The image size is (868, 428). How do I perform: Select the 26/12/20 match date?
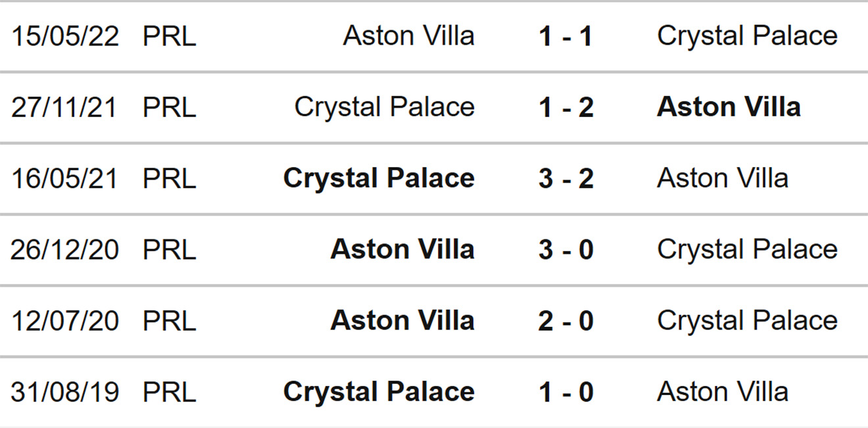tap(65, 250)
